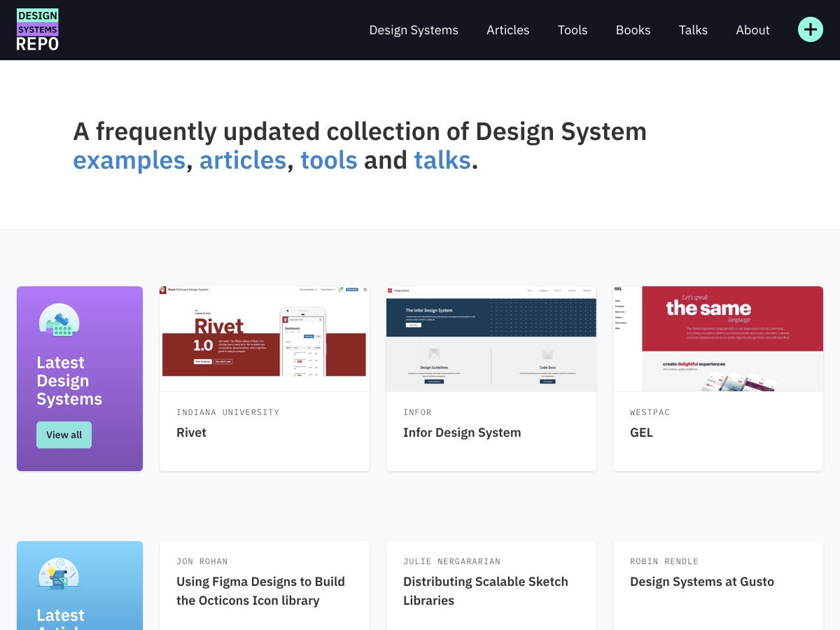Click the Latest Design Systems illustration icon
Screen dimensions: 840x630
click(59, 320)
